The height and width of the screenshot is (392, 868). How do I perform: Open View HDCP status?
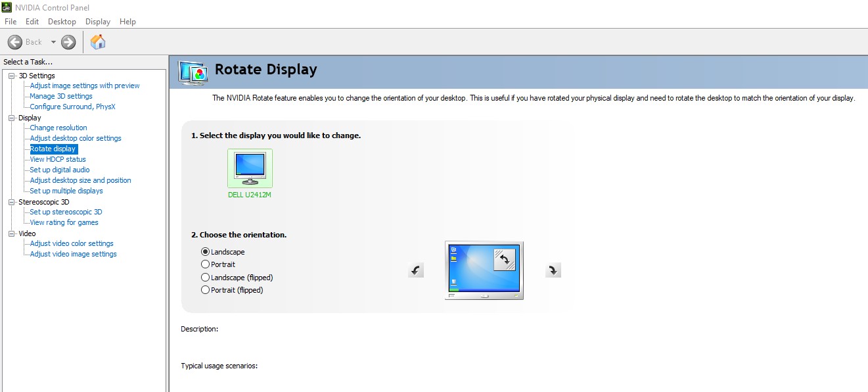click(58, 159)
